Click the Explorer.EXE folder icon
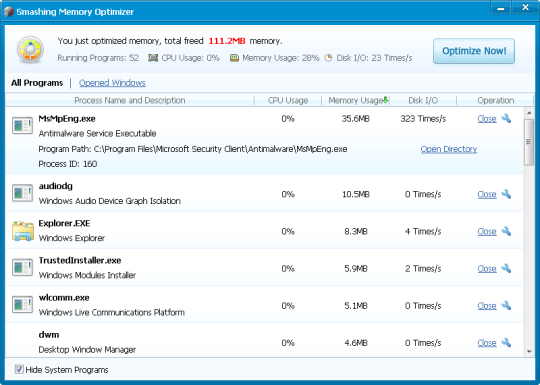This screenshot has height=385, width=540. tap(23, 231)
